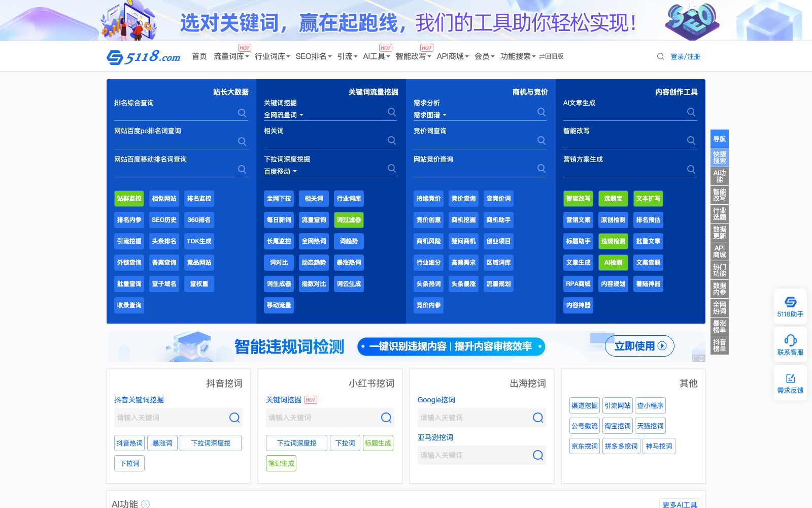The image size is (812, 508).
Task: Click search icon in 抖音关键词挖掘 box
Action: tap(234, 418)
